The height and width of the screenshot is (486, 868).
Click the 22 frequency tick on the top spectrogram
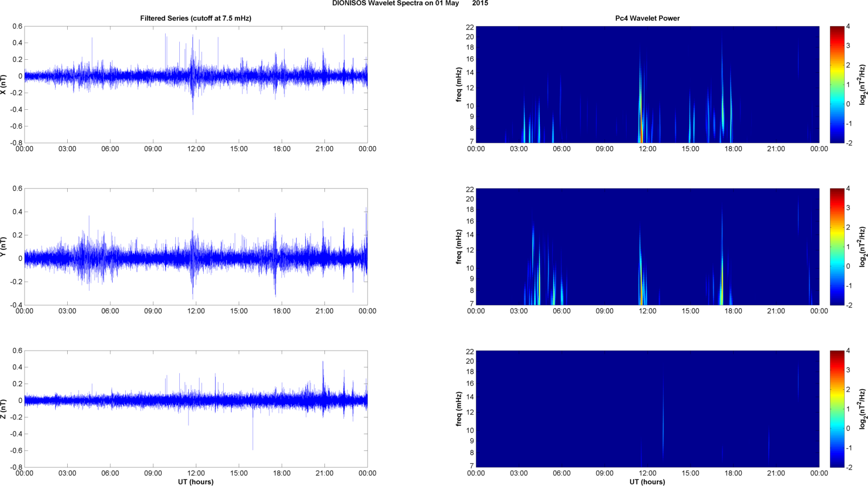click(x=470, y=27)
